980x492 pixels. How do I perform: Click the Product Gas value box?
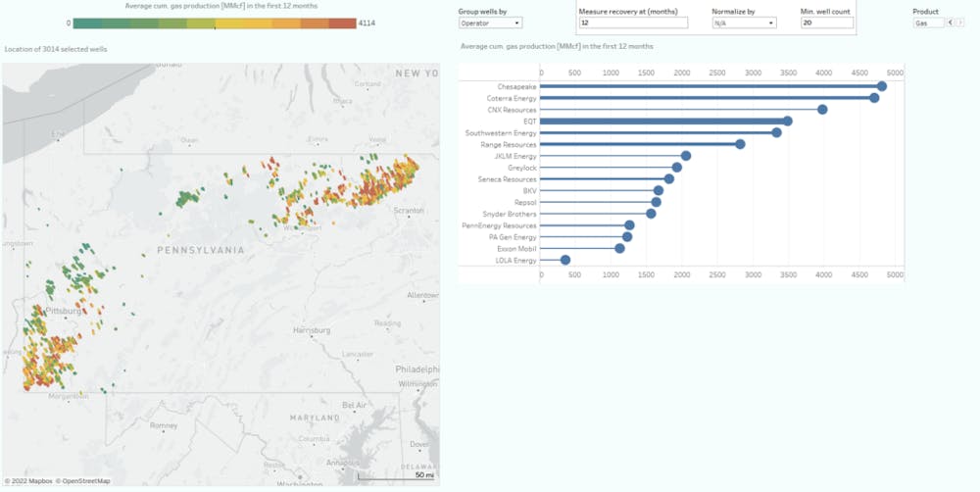928,24
